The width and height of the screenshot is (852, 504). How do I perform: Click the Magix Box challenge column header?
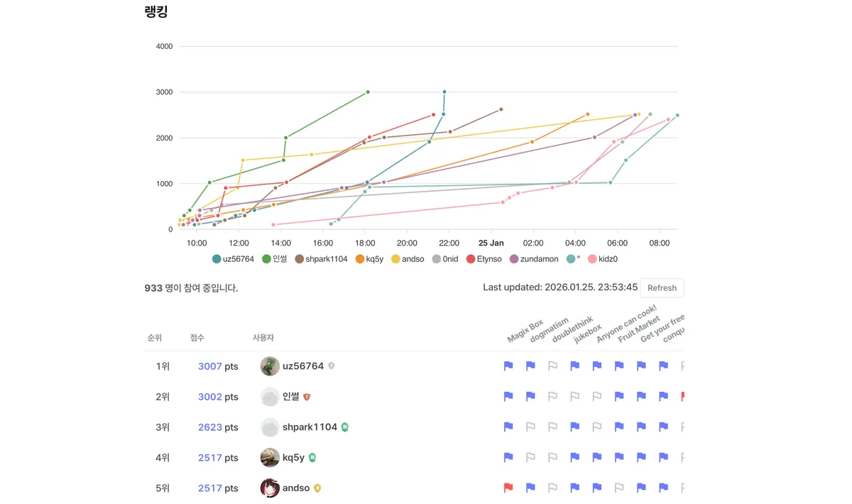pyautogui.click(x=525, y=331)
